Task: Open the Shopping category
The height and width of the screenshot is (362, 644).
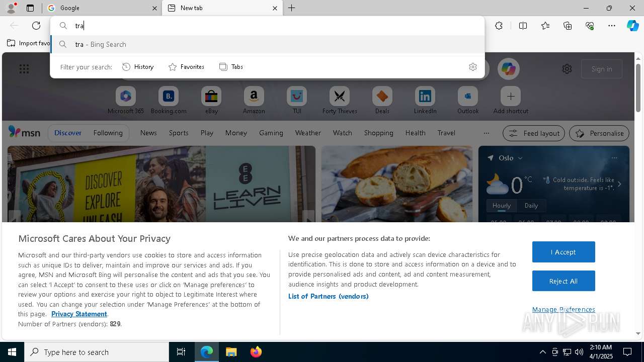Action: 378,133
